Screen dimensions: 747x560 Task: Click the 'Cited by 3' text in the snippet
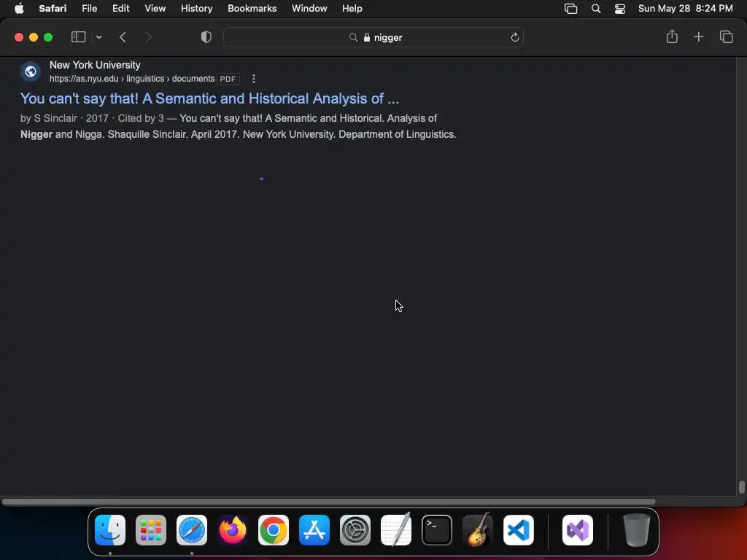click(141, 118)
